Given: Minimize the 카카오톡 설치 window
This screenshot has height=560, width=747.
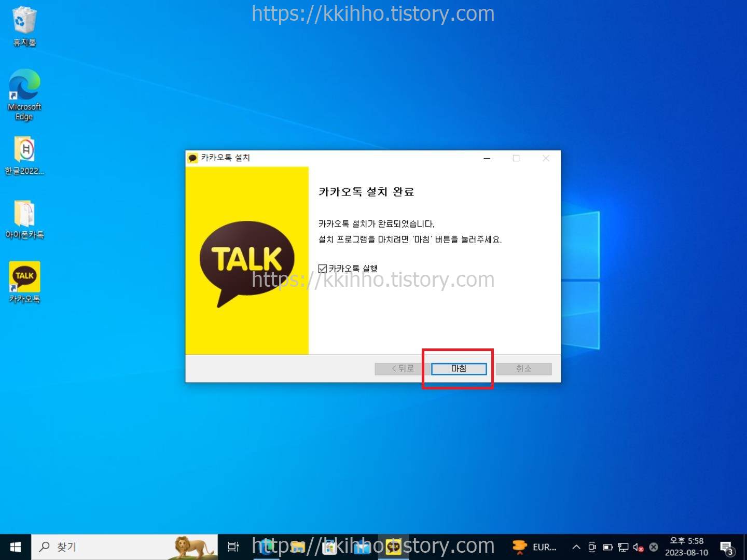Looking at the screenshot, I should [x=487, y=158].
